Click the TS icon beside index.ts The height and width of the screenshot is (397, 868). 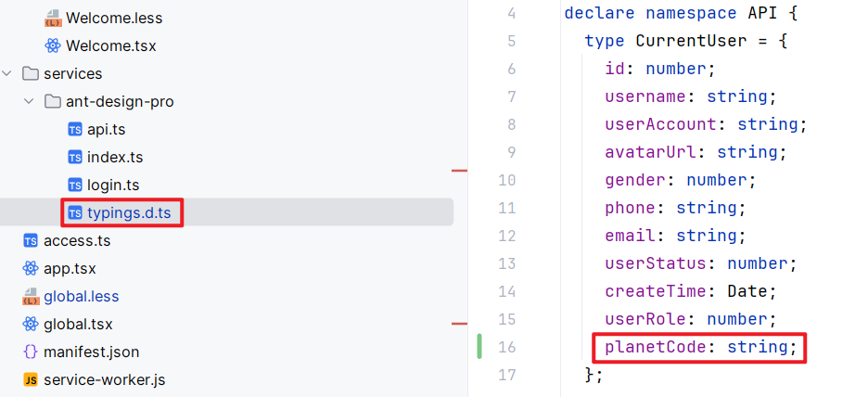[x=75, y=158]
